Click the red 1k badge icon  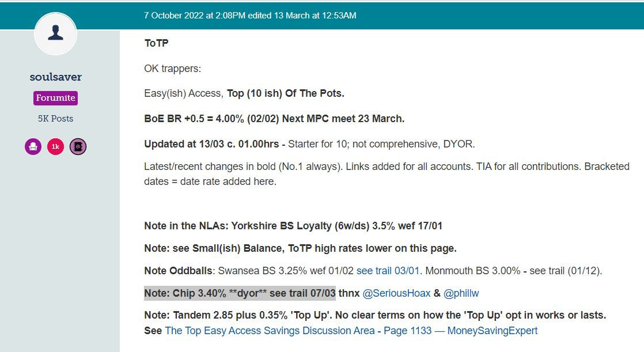tap(55, 147)
